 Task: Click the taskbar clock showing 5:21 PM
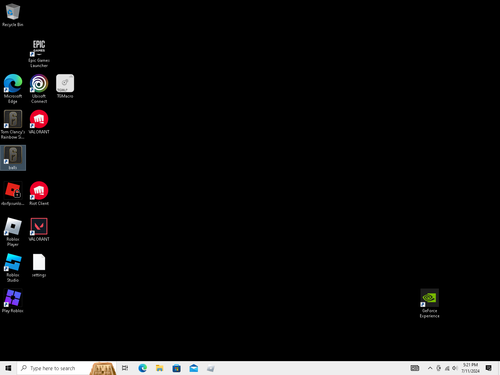[x=470, y=368]
